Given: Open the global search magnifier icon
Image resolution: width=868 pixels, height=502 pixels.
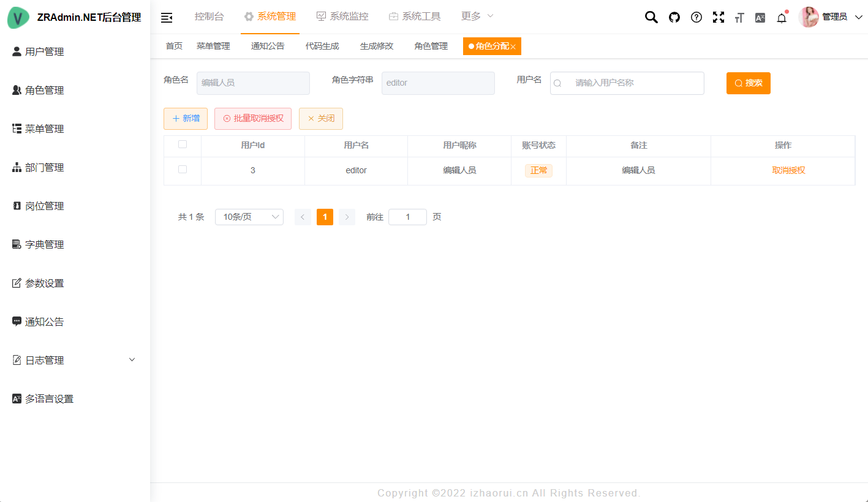Looking at the screenshot, I should tap(651, 17).
